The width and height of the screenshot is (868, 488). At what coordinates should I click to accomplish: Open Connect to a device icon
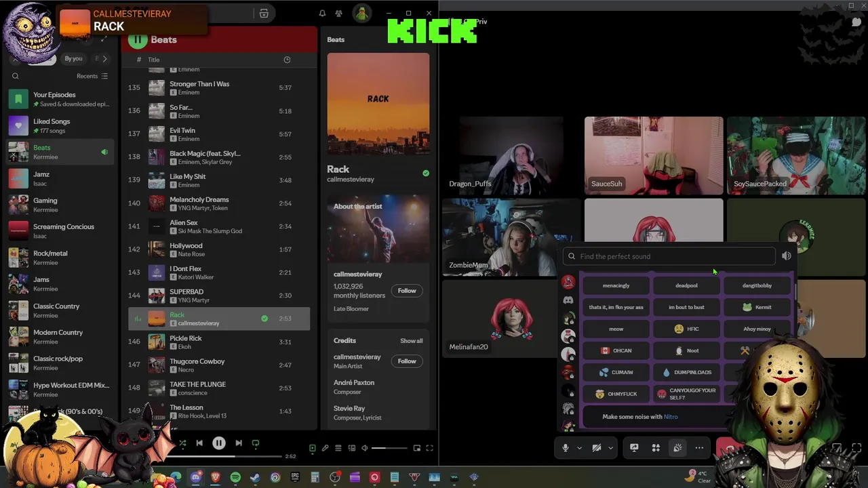352,448
